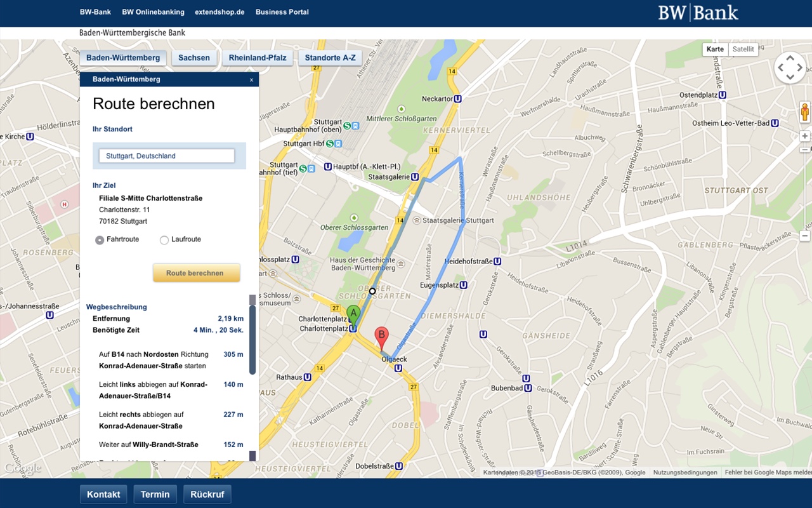812x508 pixels.
Task: Click the Ostheim Leo-Vetter-Bad U-Bahn icon
Action: [x=775, y=123]
